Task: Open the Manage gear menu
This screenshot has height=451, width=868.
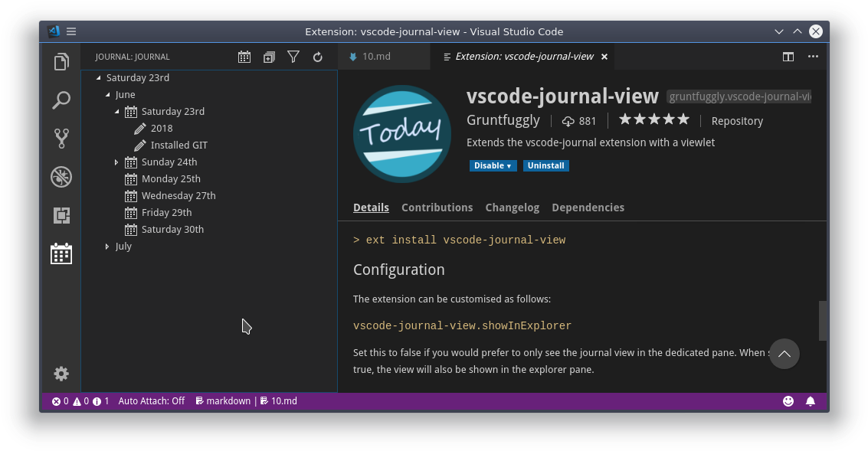Action: pos(61,374)
